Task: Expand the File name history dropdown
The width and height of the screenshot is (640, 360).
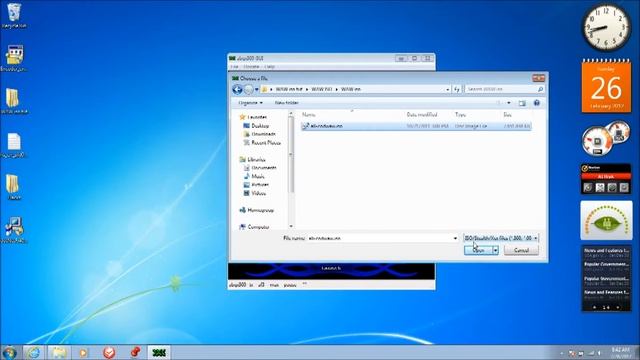Action: 455,238
